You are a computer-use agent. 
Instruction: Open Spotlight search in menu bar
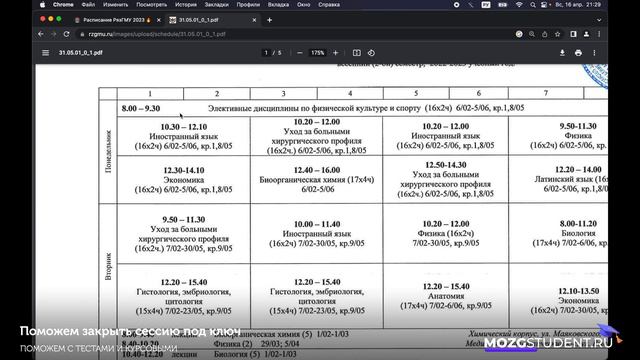click(x=533, y=5)
